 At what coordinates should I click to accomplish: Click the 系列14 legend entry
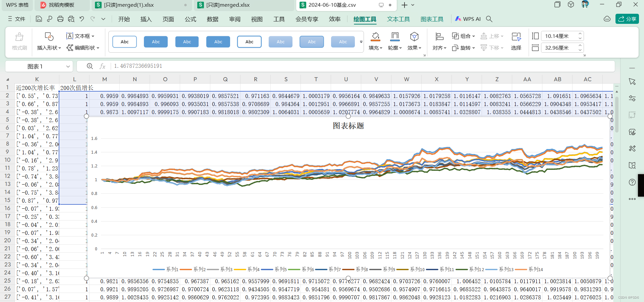[x=529, y=269]
